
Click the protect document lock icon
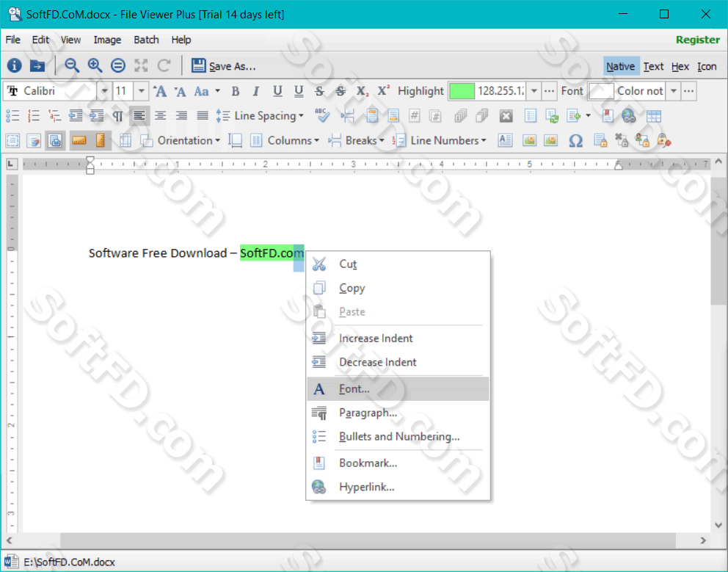point(600,140)
